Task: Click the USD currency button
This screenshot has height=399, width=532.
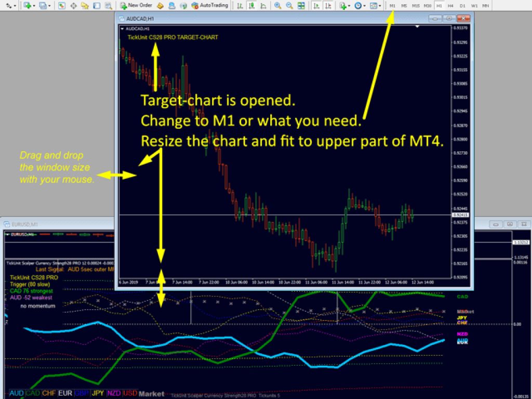Action: pyautogui.click(x=129, y=393)
